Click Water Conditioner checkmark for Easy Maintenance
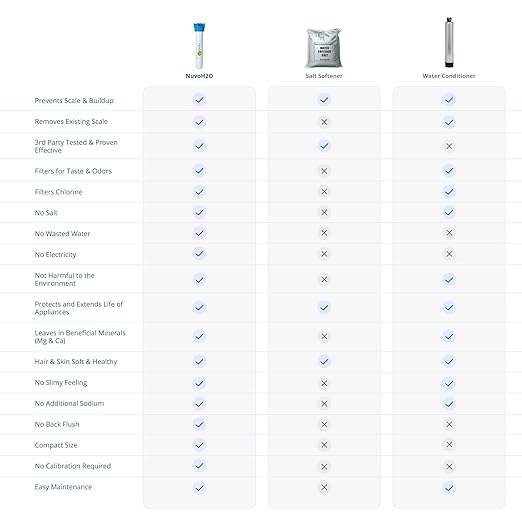The height and width of the screenshot is (522, 522). tap(449, 488)
